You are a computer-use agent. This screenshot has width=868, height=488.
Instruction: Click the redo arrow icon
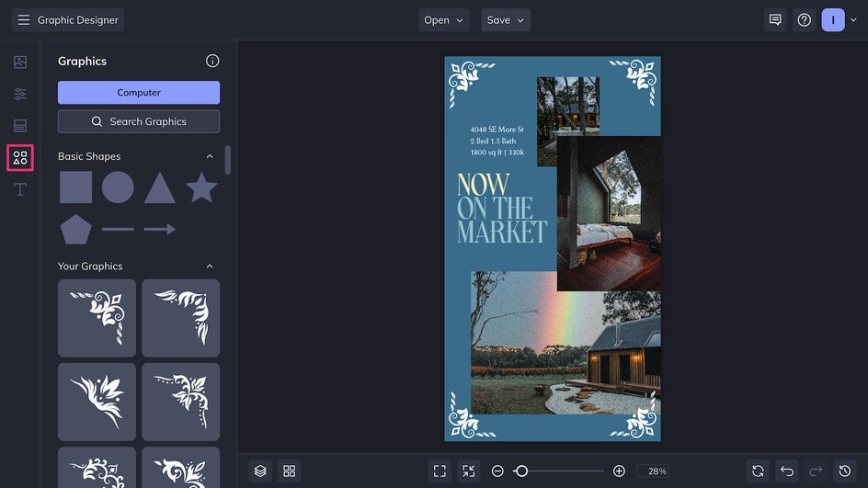point(816,471)
